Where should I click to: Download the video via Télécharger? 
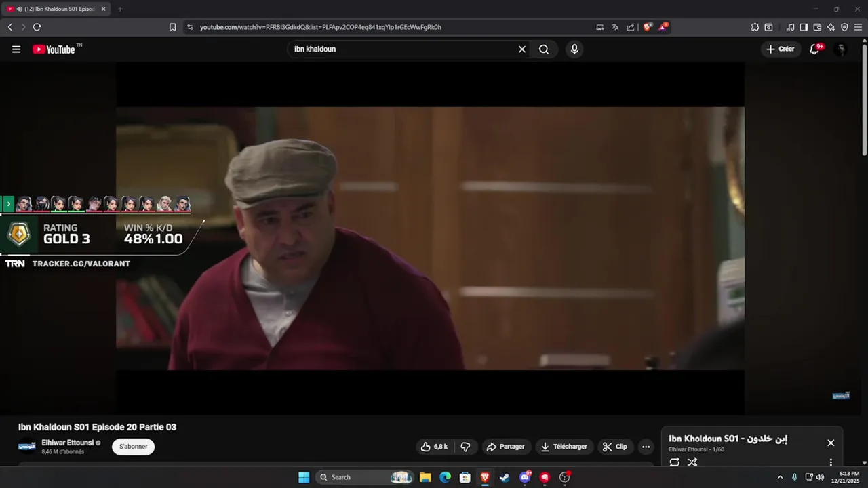[x=564, y=447]
